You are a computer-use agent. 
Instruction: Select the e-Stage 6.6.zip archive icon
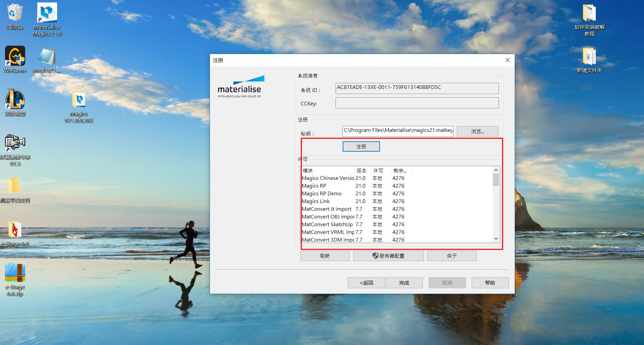(15, 280)
